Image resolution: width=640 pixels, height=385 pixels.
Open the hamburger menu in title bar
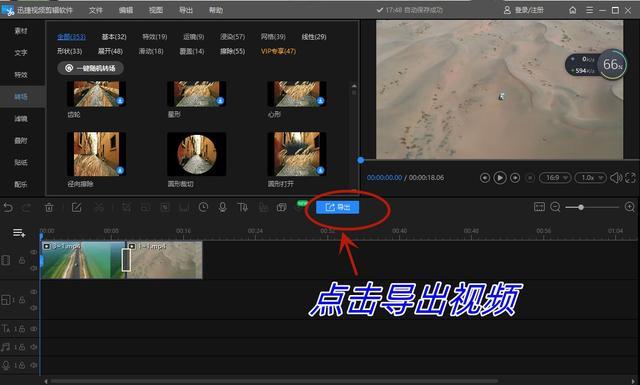(589, 10)
